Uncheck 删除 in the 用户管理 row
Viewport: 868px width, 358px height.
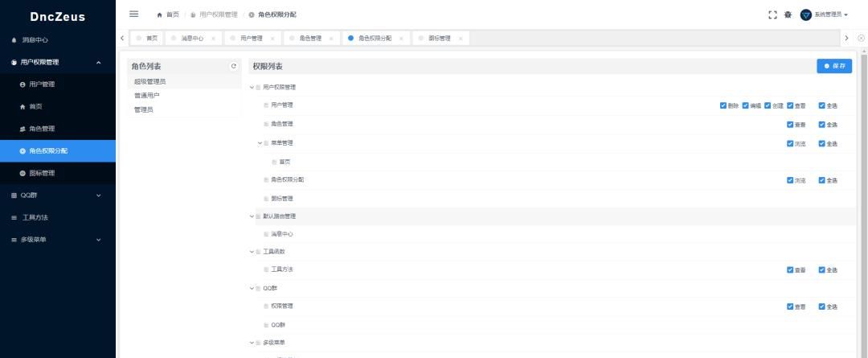tap(723, 105)
